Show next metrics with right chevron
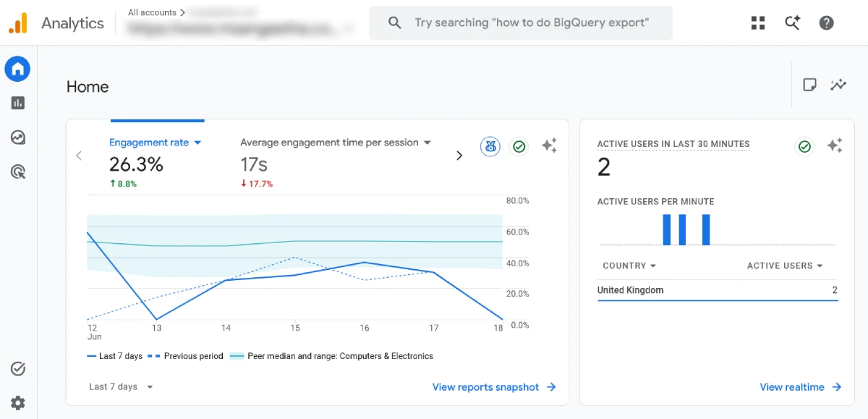The width and height of the screenshot is (868, 419). tap(459, 156)
